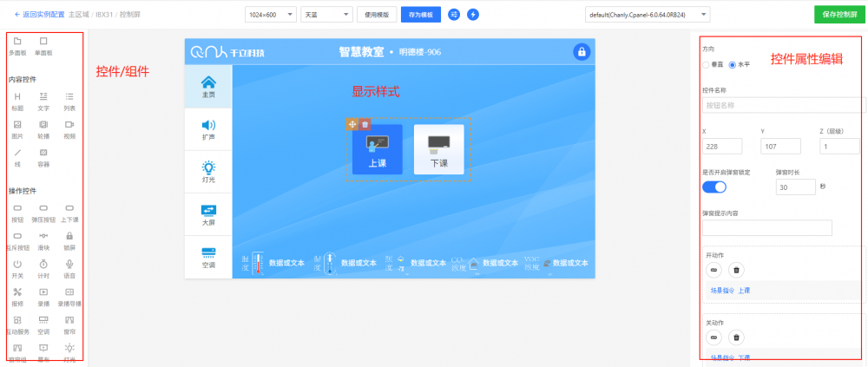Select the 视频 (video) content control

coord(69,128)
